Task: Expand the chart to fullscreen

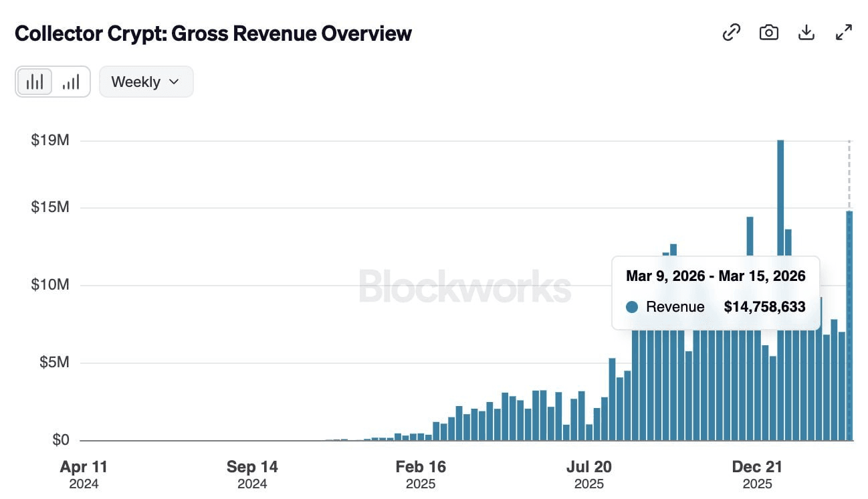Action: [843, 32]
